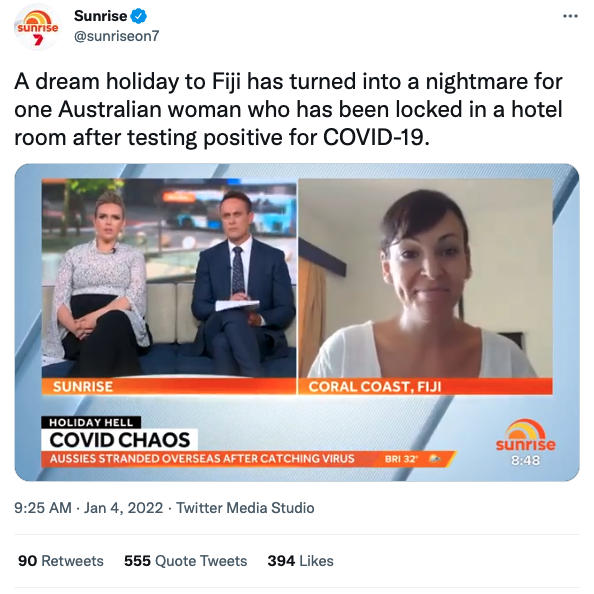Click the Aussies stranded overseas ticker
This screenshot has height=594, width=594.
tap(202, 459)
